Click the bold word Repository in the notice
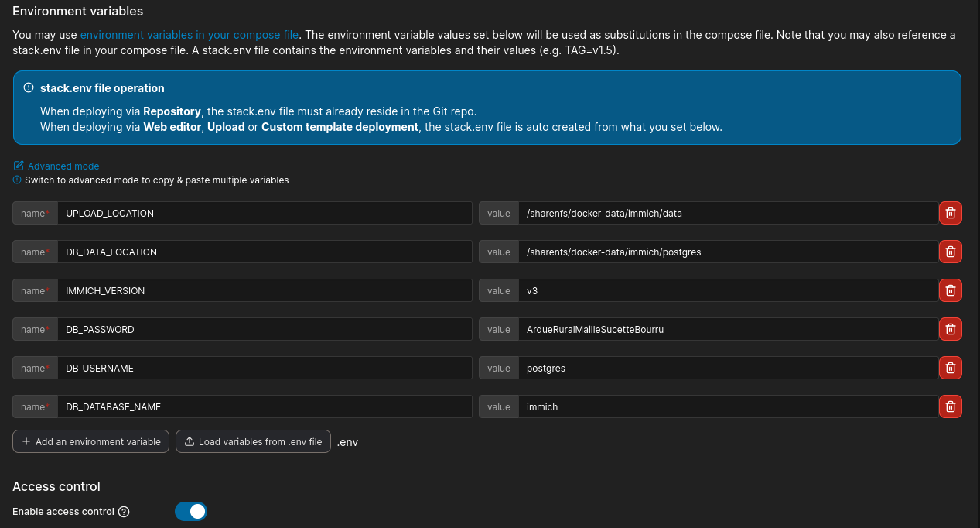Screen dimensions: 980x528 172,111
